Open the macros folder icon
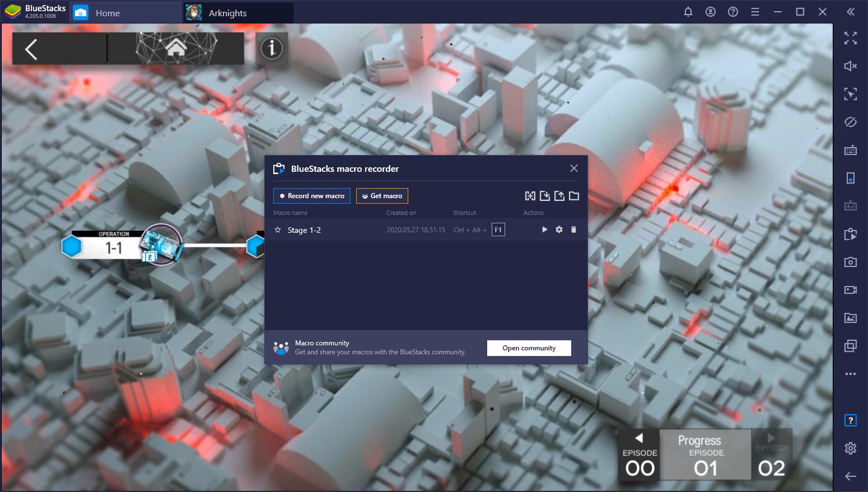The image size is (868, 492). 574,196
